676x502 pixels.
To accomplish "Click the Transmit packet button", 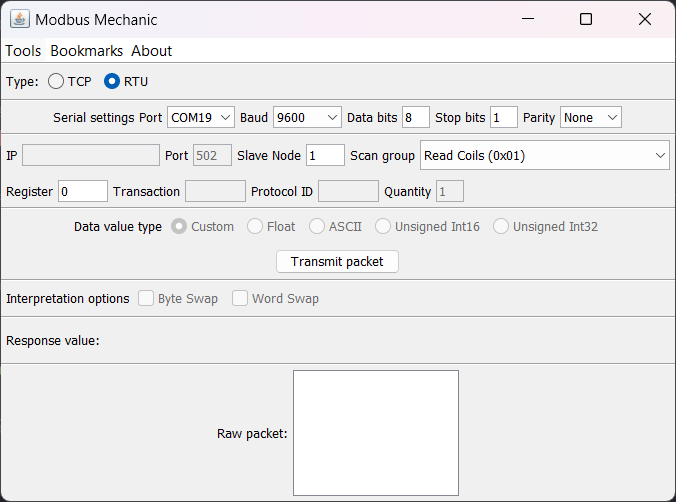I will click(x=337, y=261).
